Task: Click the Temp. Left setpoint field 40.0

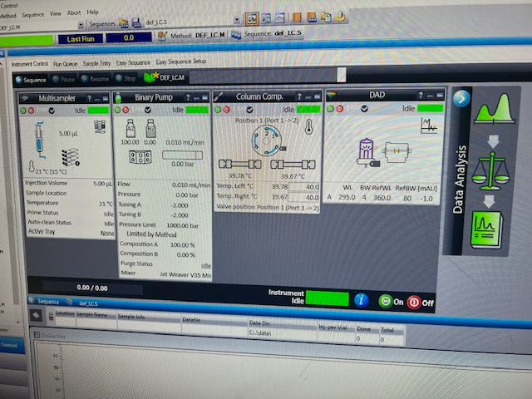Action: point(304,186)
